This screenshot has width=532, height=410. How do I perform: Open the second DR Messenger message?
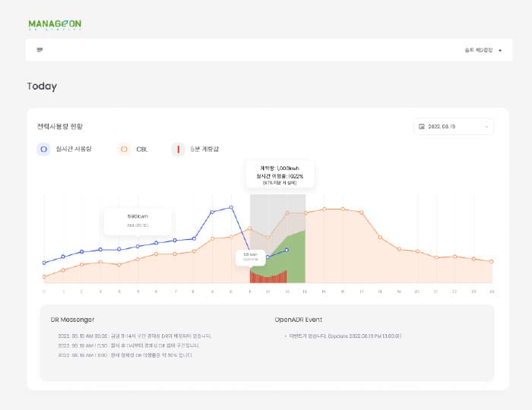[129, 345]
